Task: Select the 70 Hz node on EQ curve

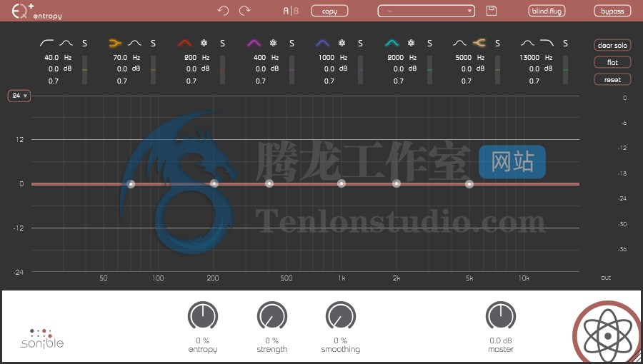Action: pos(131,184)
